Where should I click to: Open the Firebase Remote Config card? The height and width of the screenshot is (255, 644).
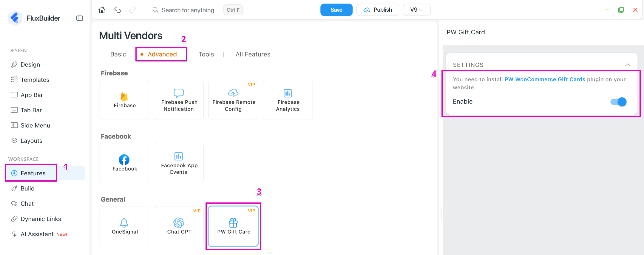pos(233,100)
